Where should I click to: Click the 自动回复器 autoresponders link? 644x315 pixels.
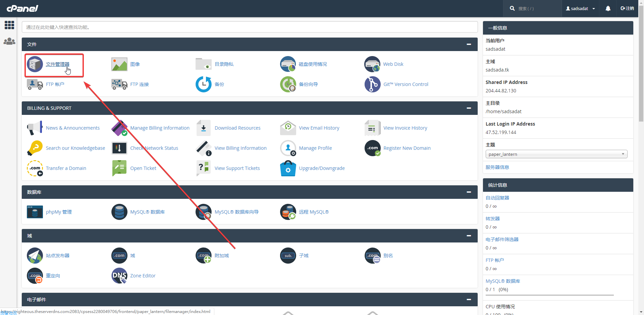pos(497,198)
